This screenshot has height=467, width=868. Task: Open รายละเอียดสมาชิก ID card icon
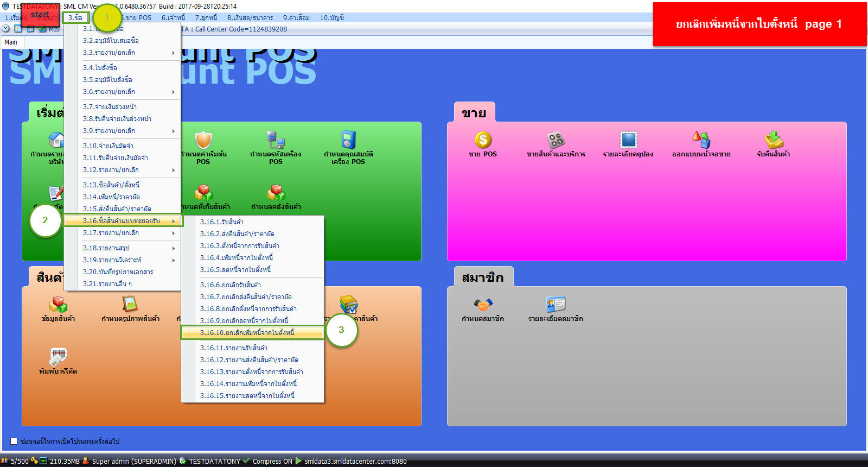pos(556,304)
